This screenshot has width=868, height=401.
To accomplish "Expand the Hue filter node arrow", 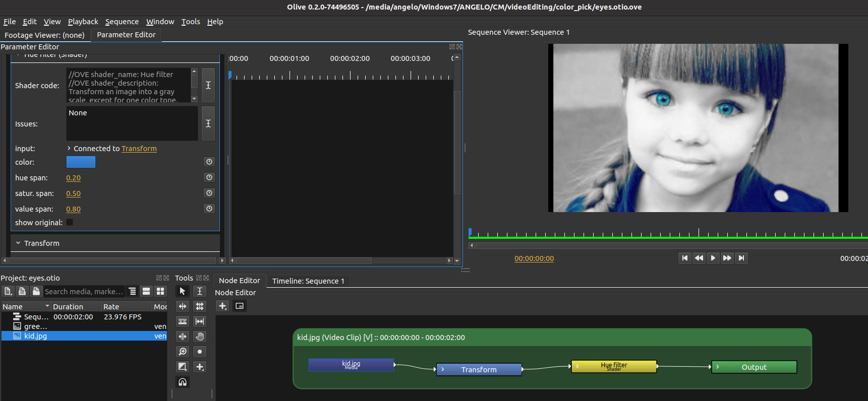I will tap(577, 366).
